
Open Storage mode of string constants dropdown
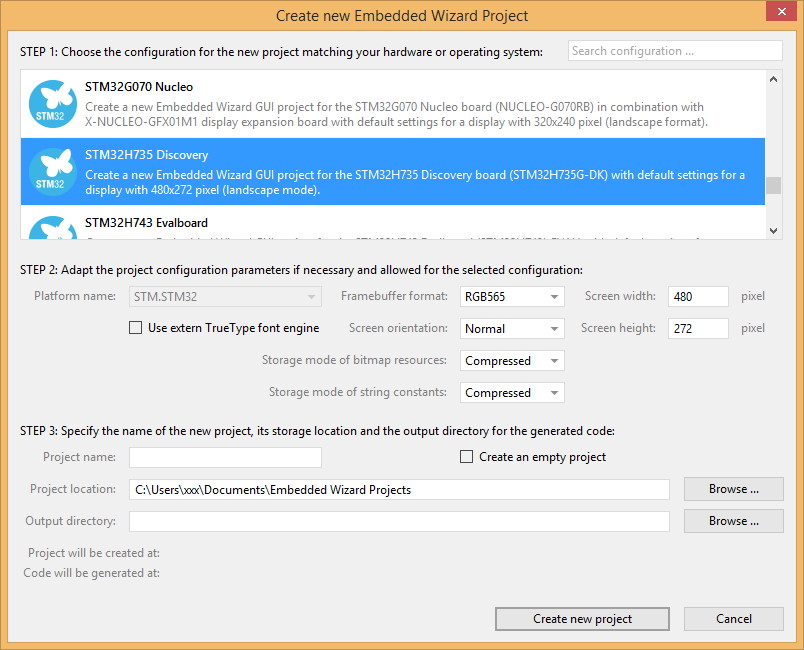coord(512,393)
